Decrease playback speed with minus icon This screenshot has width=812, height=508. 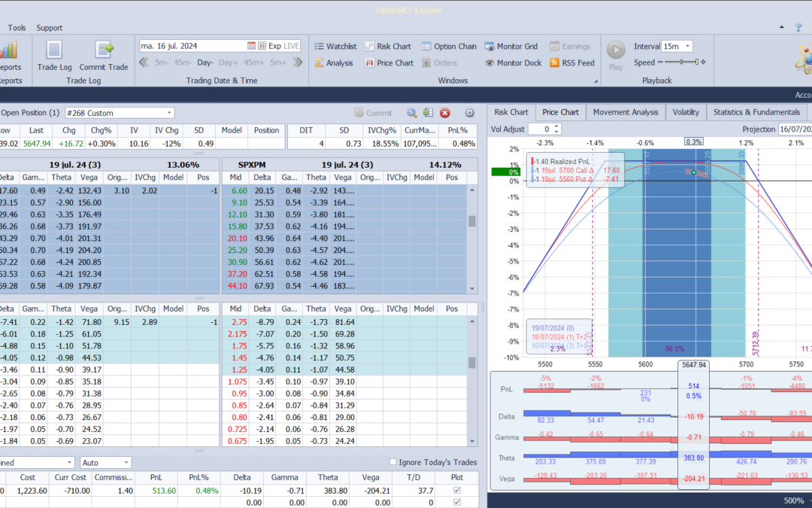660,62
